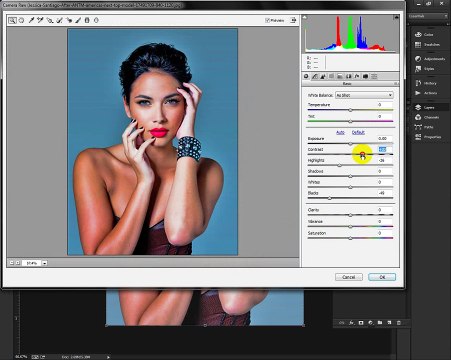451x360 pixels.
Task: Toggle shadow clipping warning on histogram
Action: tap(305, 17)
